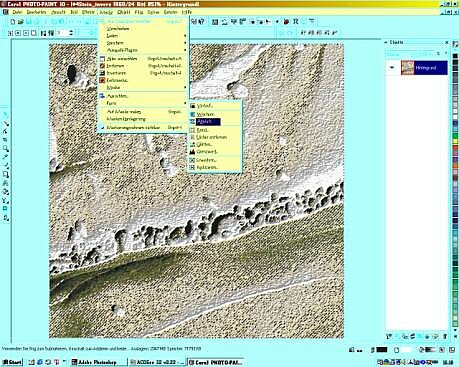Open the Datei menu

(17, 12)
